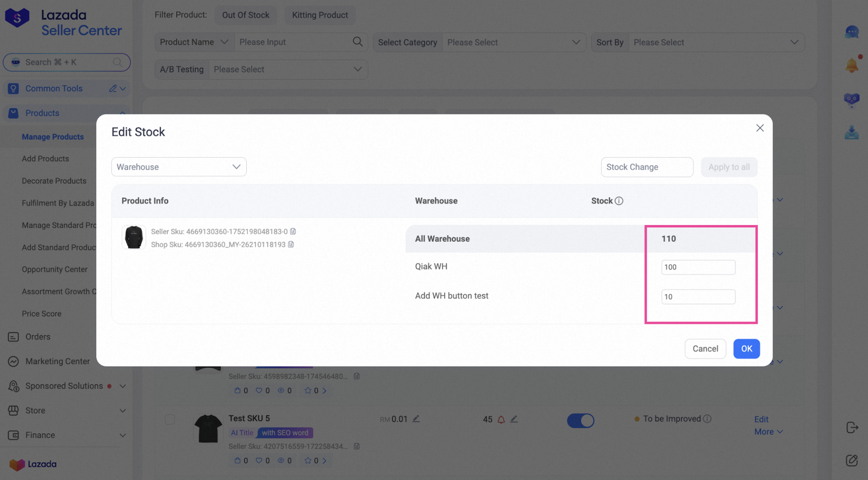Viewport: 868px width, 480px height.
Task: Expand the Sponsored Solutions menu
Action: (123, 386)
